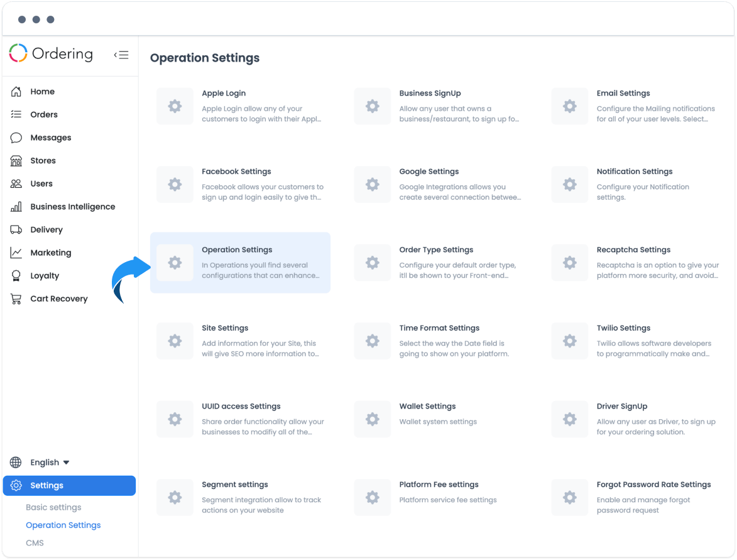Click the globe language icon
Viewport: 737px width, 560px height.
click(x=16, y=462)
